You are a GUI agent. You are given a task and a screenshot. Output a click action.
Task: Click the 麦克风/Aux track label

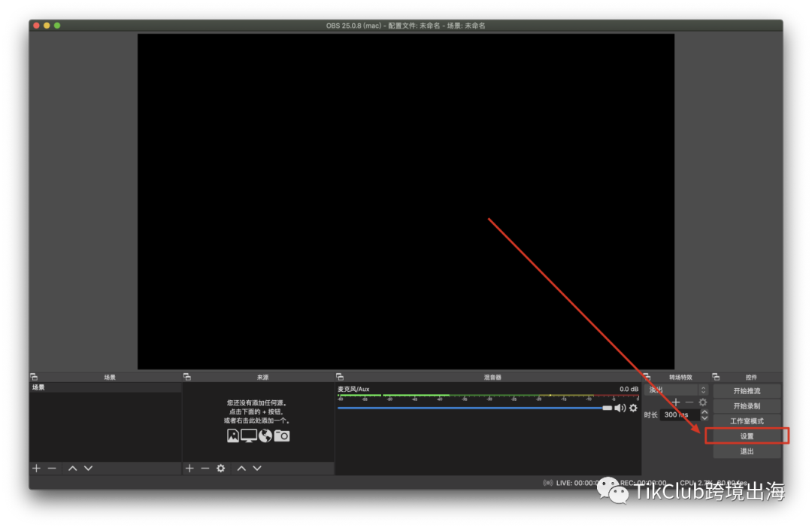[353, 389]
